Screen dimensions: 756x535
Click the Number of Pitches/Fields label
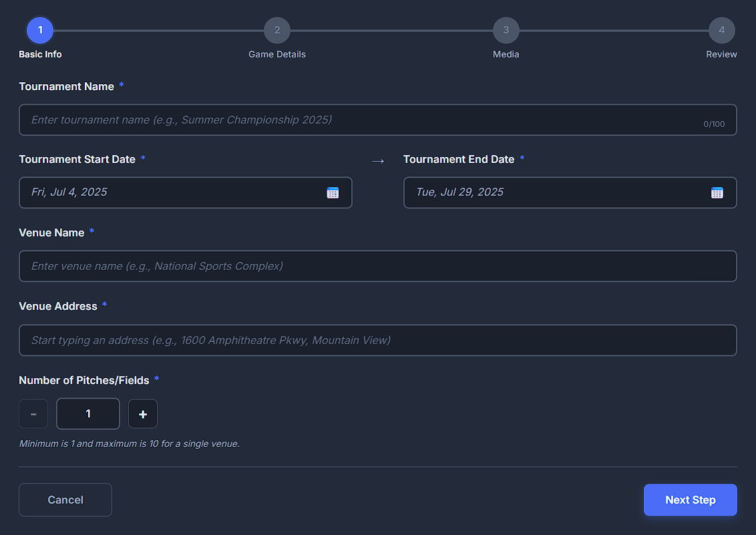[84, 380]
